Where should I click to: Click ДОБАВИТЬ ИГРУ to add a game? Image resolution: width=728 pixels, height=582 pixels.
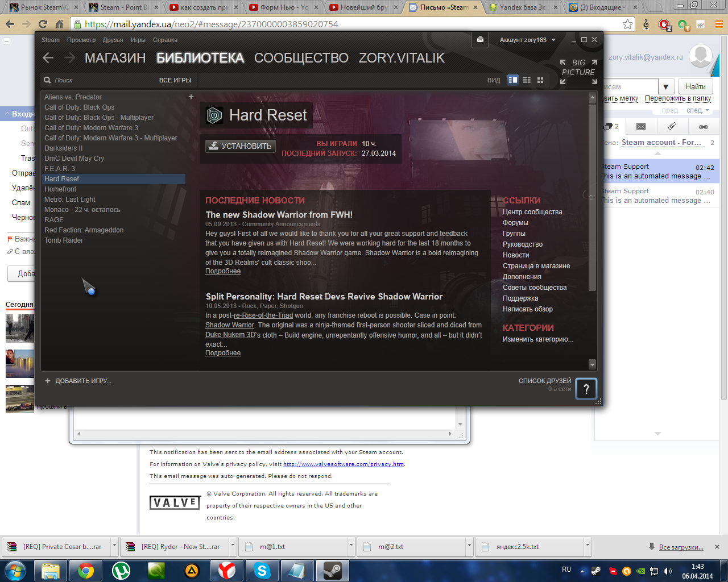pyautogui.click(x=83, y=381)
